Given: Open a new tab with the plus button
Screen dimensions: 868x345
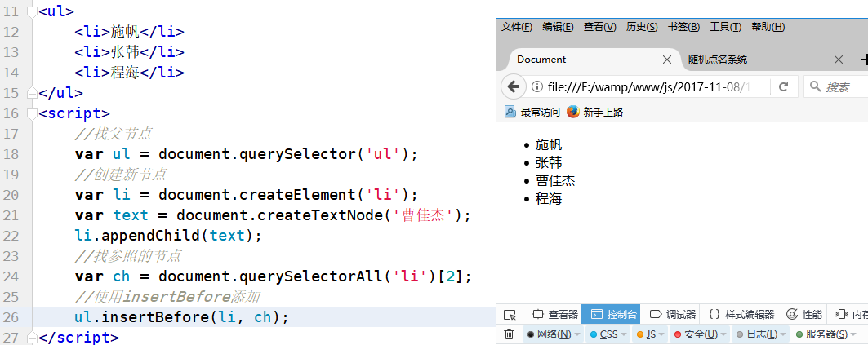Looking at the screenshot, I should [x=861, y=60].
